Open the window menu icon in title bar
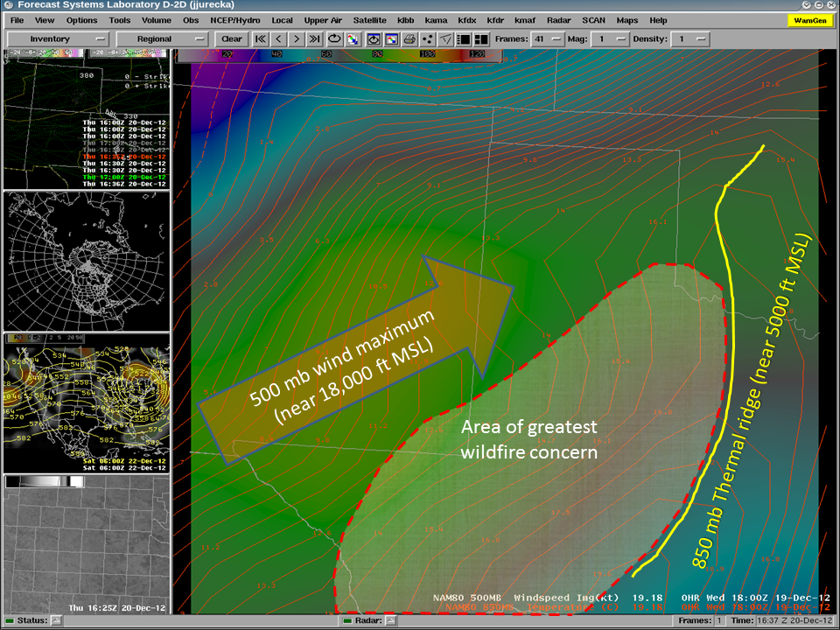Image resolution: width=840 pixels, height=630 pixels. click(x=8, y=5)
